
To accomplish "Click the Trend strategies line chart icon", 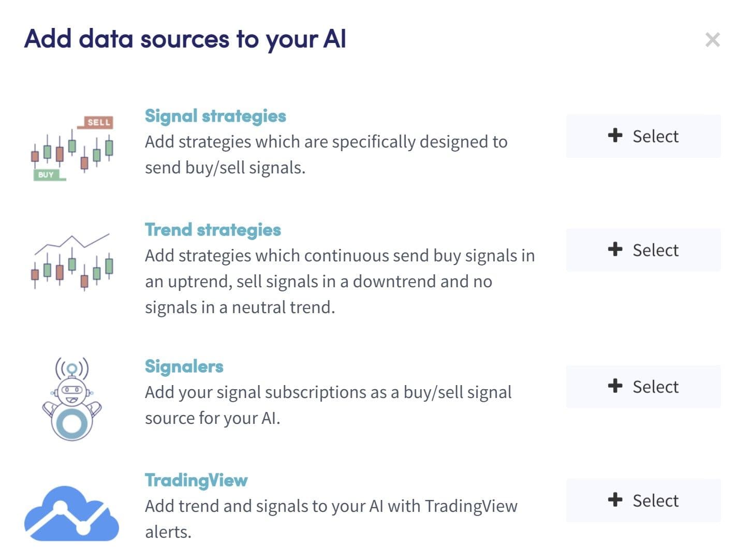I will (71, 261).
